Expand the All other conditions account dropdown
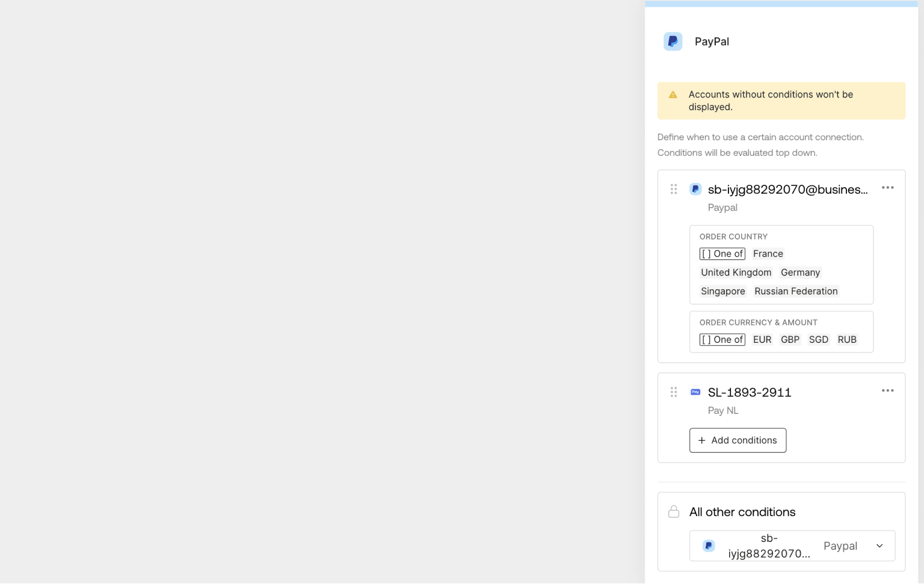 792,546
